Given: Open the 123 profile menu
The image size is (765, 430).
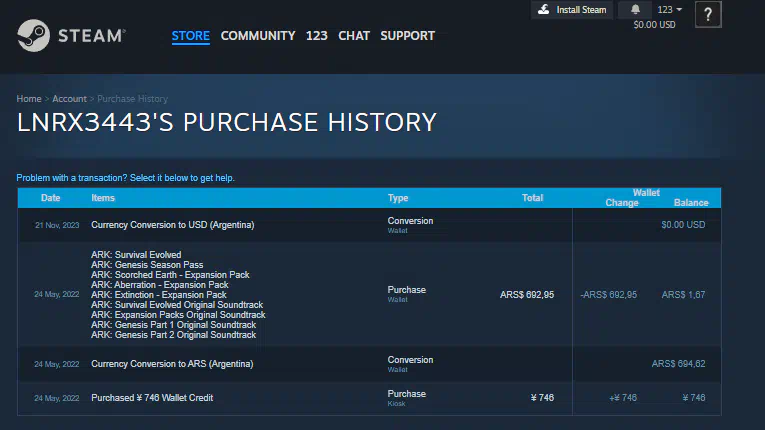Looking at the screenshot, I should pyautogui.click(x=317, y=36).
